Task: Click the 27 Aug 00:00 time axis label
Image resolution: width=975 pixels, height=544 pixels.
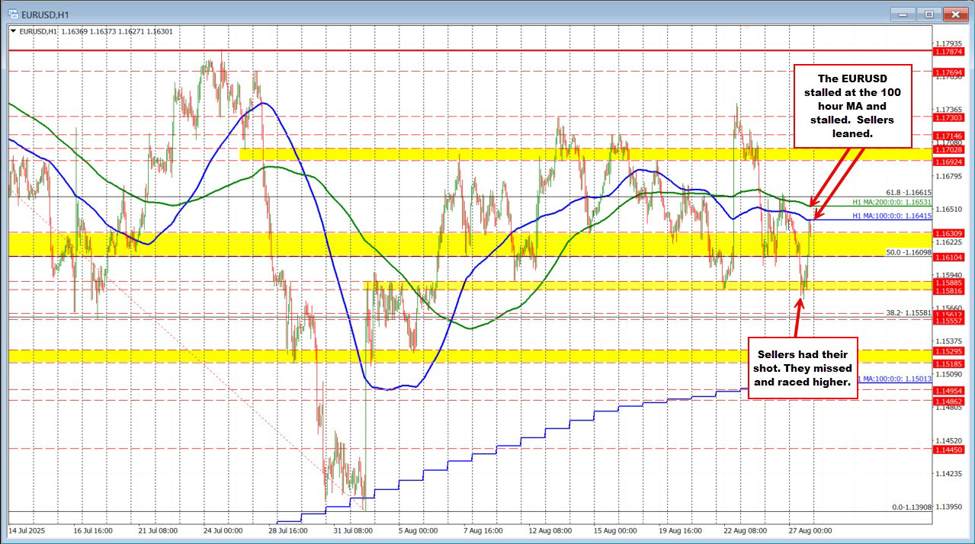Action: pos(810,530)
